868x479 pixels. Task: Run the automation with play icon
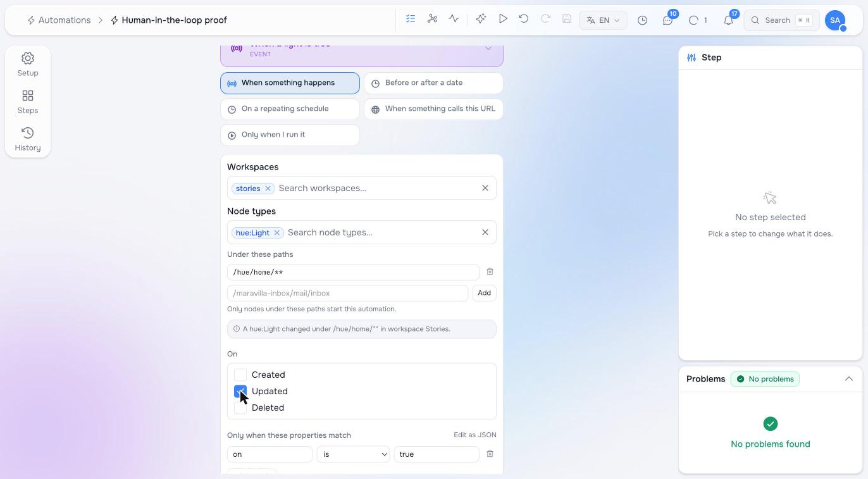pyautogui.click(x=502, y=19)
